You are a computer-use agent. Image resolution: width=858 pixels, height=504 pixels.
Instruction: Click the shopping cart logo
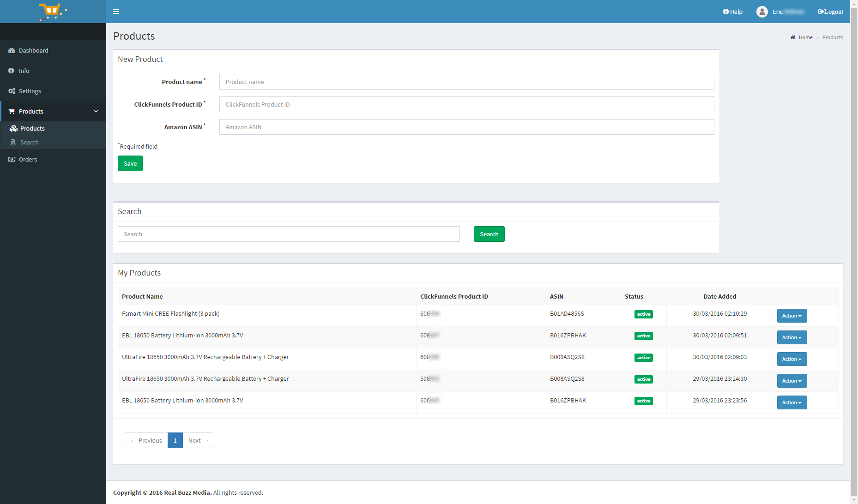pyautogui.click(x=53, y=12)
